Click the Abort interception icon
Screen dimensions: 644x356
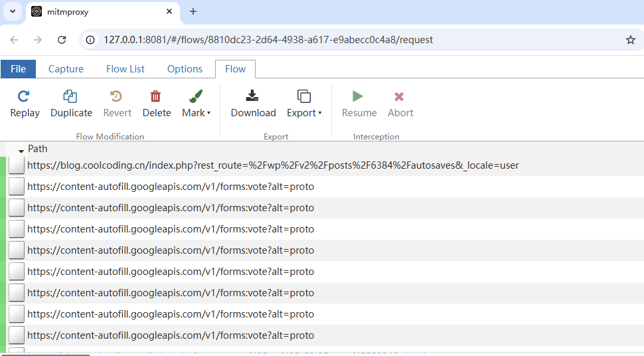(x=400, y=97)
